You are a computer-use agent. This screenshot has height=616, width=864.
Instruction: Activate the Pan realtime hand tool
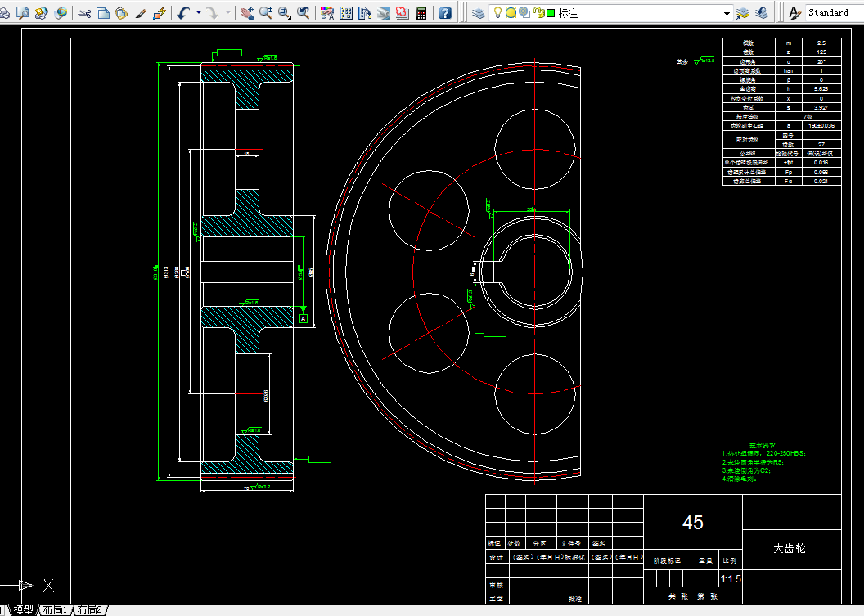(x=247, y=12)
